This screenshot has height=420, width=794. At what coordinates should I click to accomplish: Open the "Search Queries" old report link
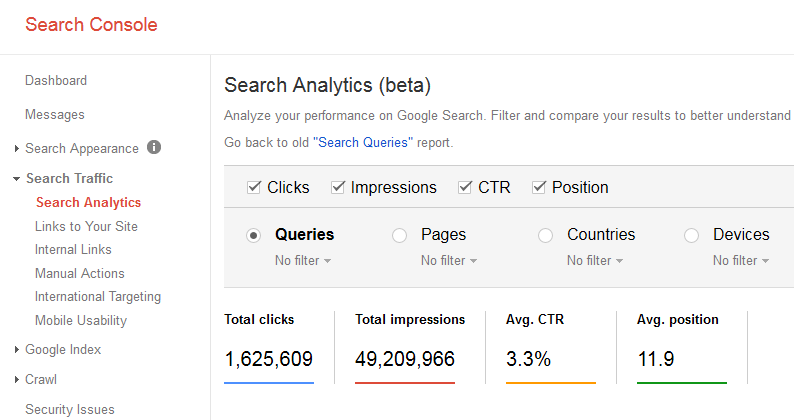(363, 142)
